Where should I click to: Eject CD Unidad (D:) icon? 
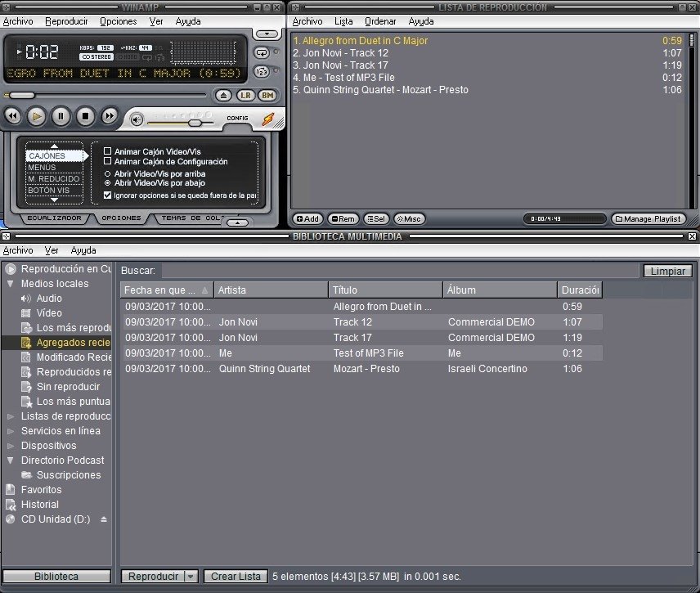click(104, 519)
